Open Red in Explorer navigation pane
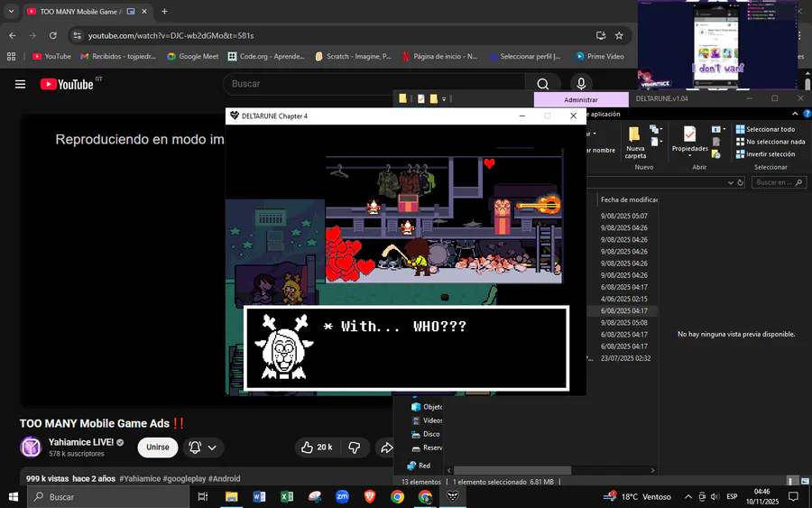The width and height of the screenshot is (812, 508). pos(419,466)
